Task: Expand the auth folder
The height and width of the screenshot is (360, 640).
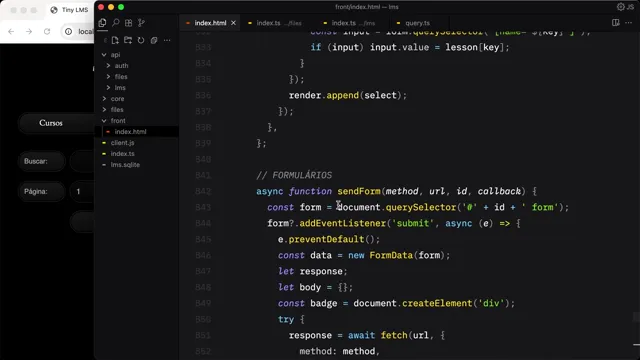Action: click(x=108, y=65)
